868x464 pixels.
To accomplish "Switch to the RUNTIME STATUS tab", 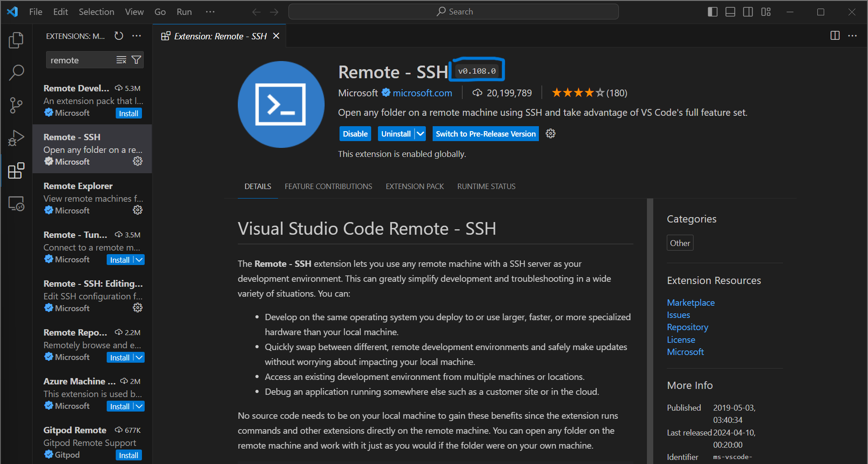I will tap(486, 186).
